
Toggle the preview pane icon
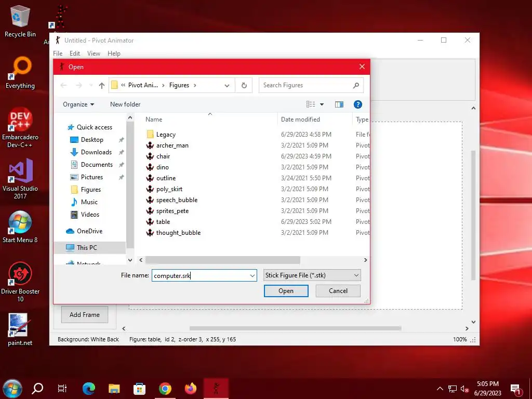(339, 104)
